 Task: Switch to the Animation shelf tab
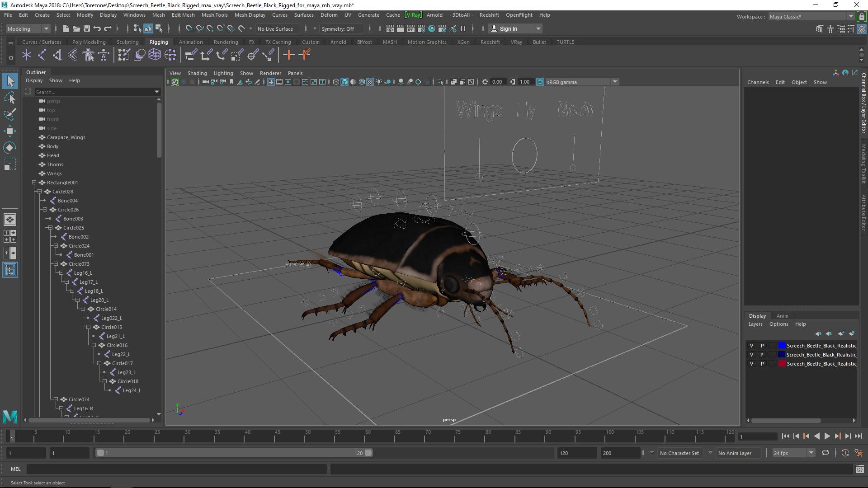pyautogui.click(x=191, y=42)
